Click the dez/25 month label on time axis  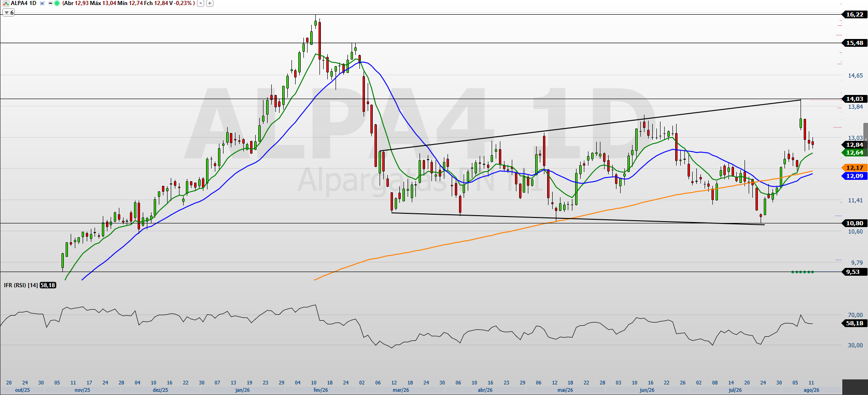click(160, 390)
